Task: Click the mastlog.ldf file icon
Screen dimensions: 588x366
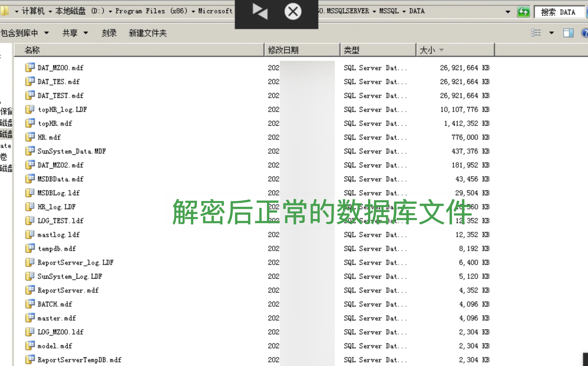Action: (x=30, y=234)
